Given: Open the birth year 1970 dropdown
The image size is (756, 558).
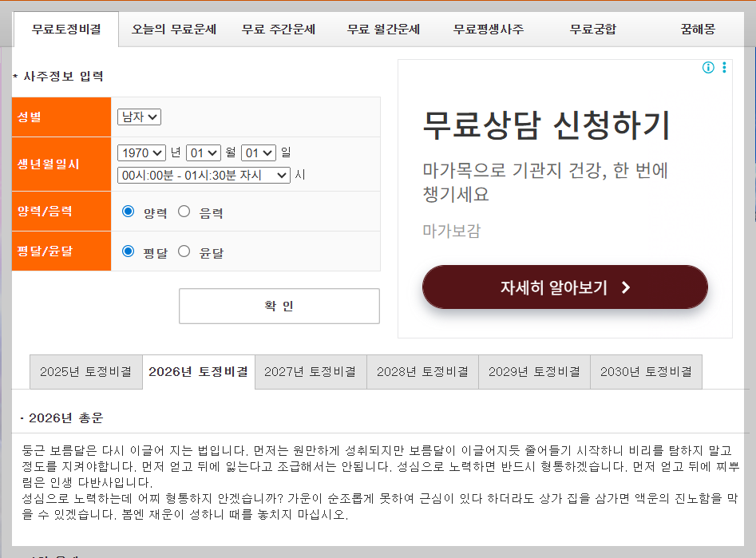Looking at the screenshot, I should [x=141, y=152].
